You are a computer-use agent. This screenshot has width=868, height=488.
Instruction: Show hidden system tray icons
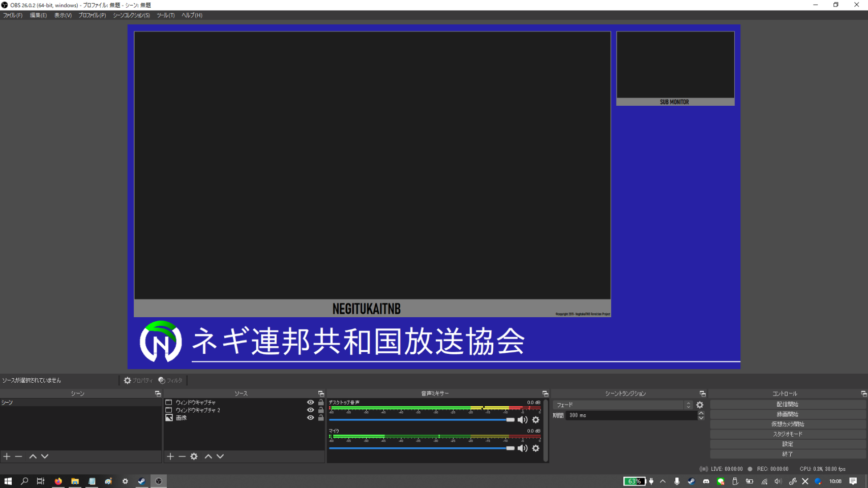[x=663, y=481]
